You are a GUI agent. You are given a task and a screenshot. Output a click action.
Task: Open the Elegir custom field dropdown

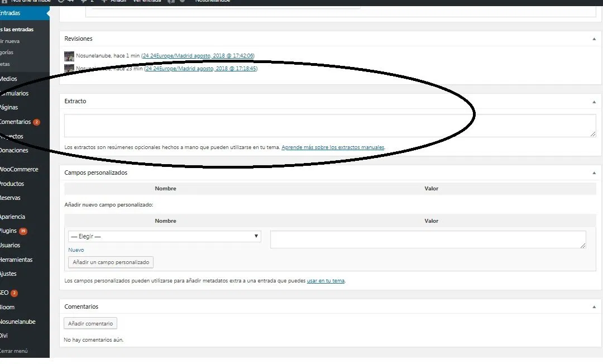[165, 236]
